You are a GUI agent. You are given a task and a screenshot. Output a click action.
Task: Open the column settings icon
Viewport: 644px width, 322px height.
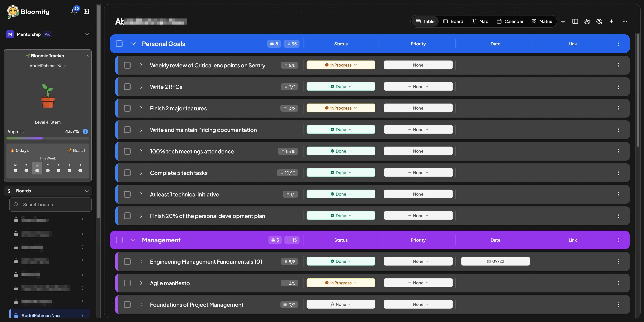[x=575, y=21]
